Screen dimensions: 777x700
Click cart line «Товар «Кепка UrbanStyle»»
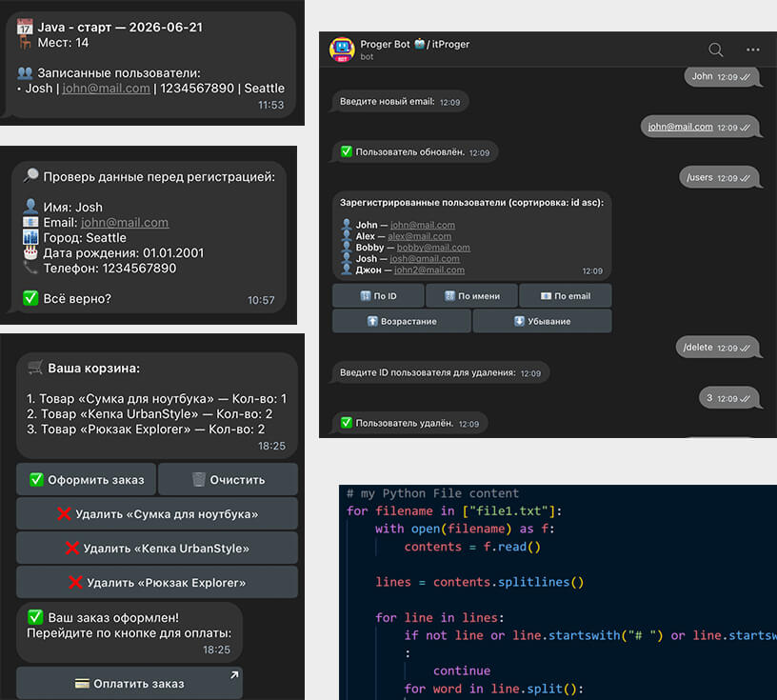point(149,414)
